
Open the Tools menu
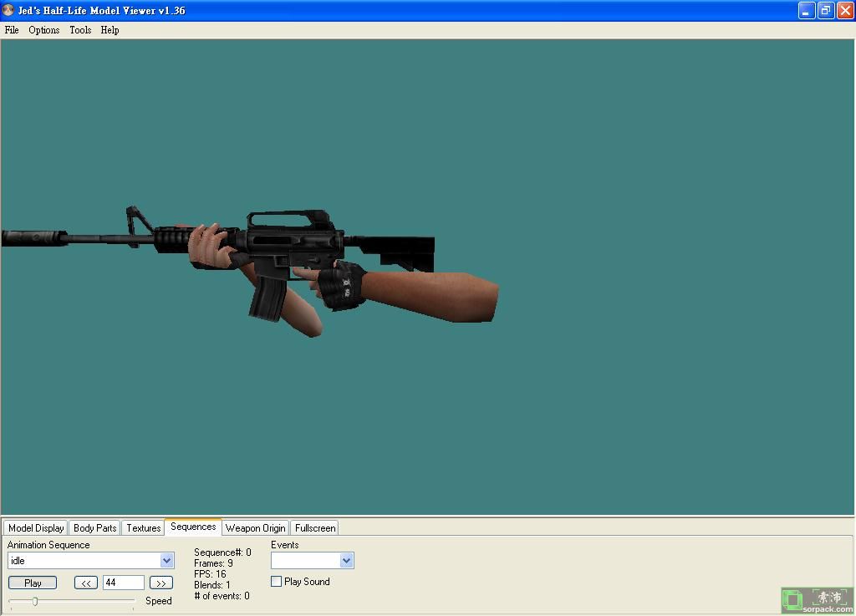pos(80,30)
